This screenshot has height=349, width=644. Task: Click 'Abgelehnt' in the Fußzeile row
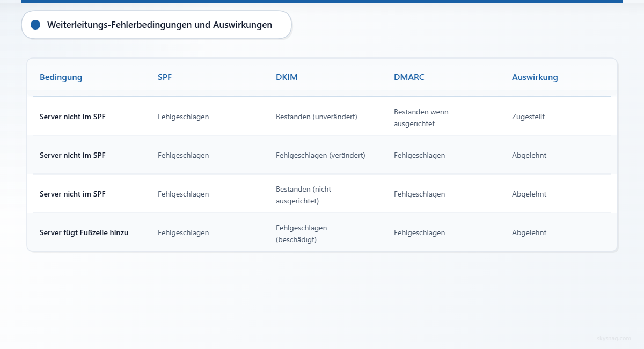click(529, 232)
